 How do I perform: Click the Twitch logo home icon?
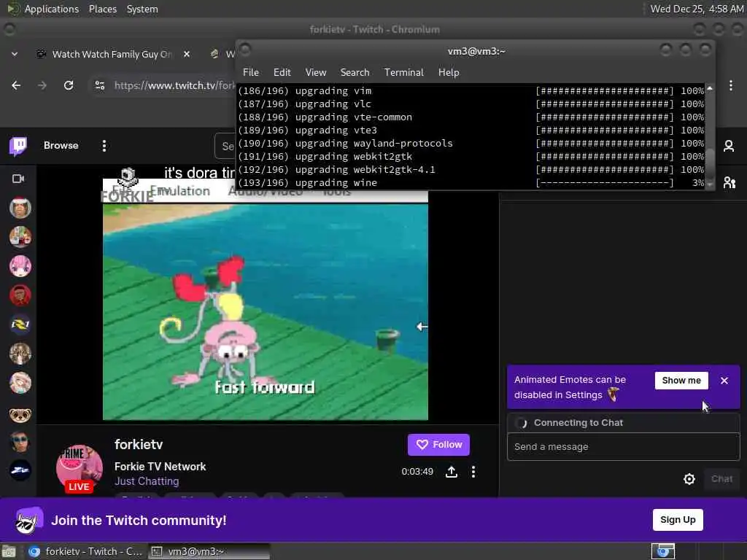[x=18, y=146]
